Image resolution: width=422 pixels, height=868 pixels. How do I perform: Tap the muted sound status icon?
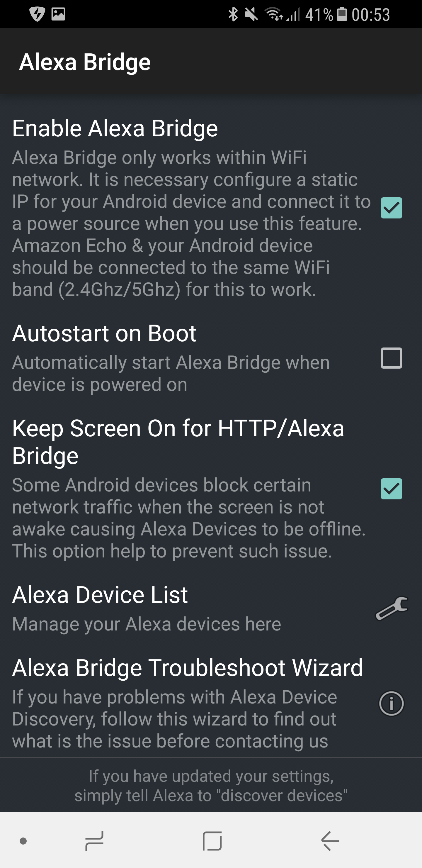coord(251,14)
